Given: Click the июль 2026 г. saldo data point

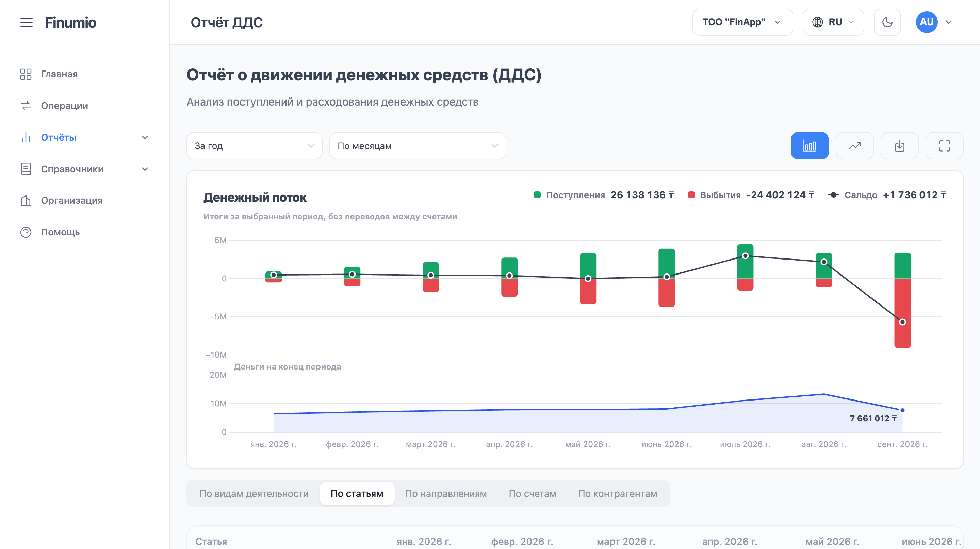Looking at the screenshot, I should click(745, 256).
